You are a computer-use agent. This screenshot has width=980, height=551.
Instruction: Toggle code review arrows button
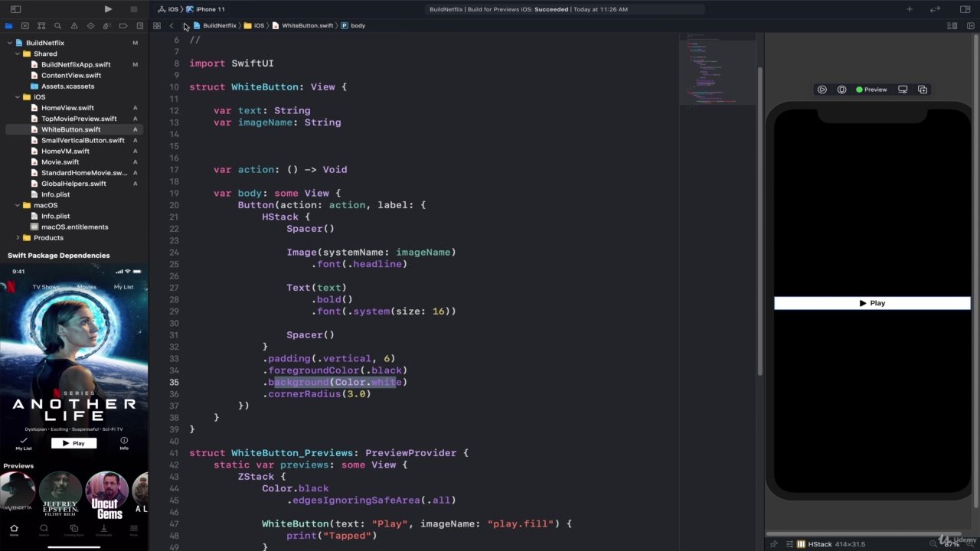tap(935, 9)
